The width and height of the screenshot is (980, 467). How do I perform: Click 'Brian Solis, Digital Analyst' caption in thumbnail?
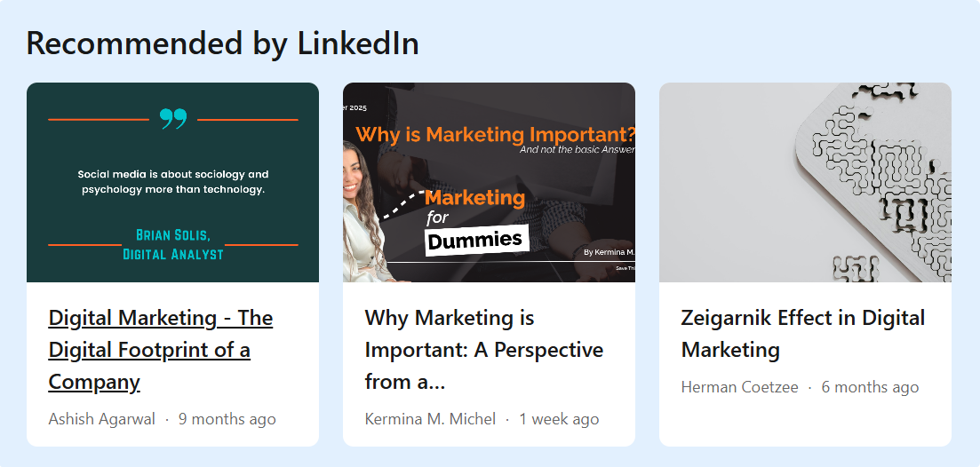[x=173, y=244]
